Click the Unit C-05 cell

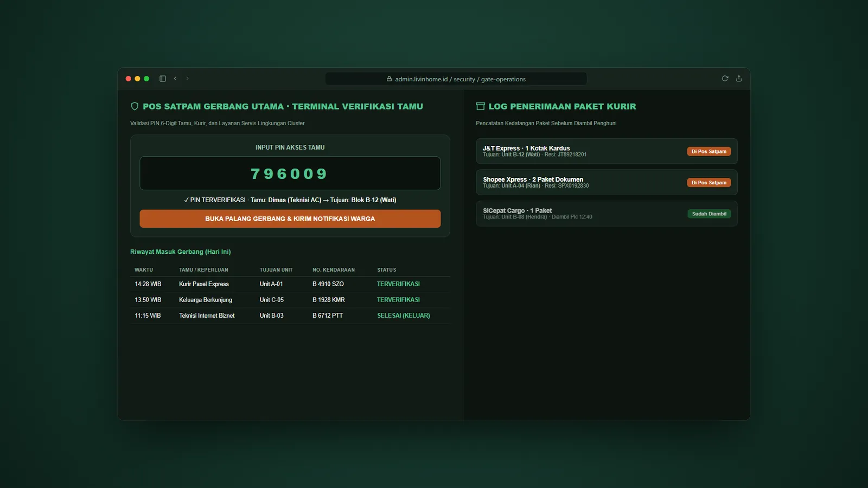tap(272, 300)
